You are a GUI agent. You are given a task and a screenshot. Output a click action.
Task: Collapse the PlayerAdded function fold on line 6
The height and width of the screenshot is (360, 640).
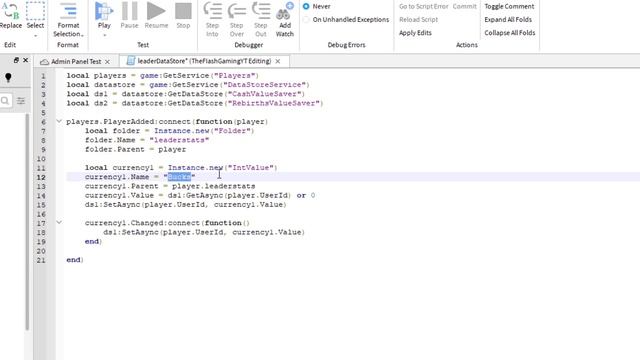59,121
